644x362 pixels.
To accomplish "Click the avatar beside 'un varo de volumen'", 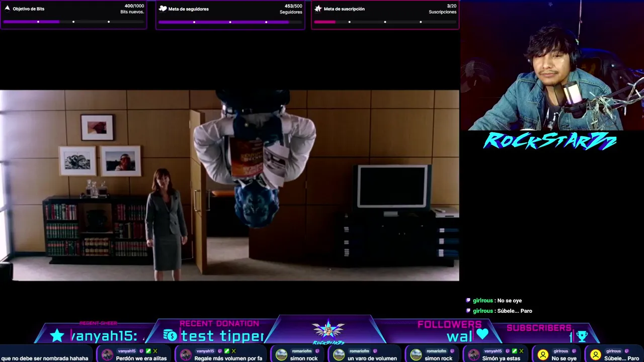I will [x=339, y=355].
